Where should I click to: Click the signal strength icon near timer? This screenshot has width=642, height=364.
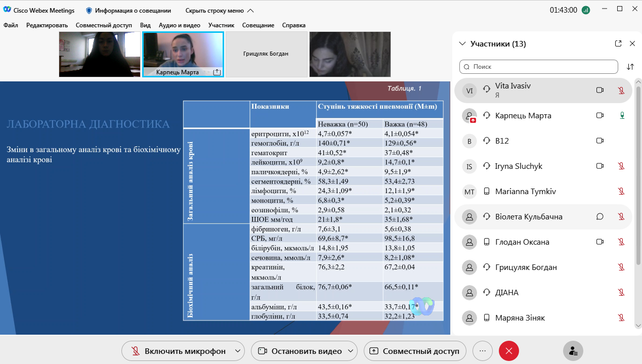586,10
